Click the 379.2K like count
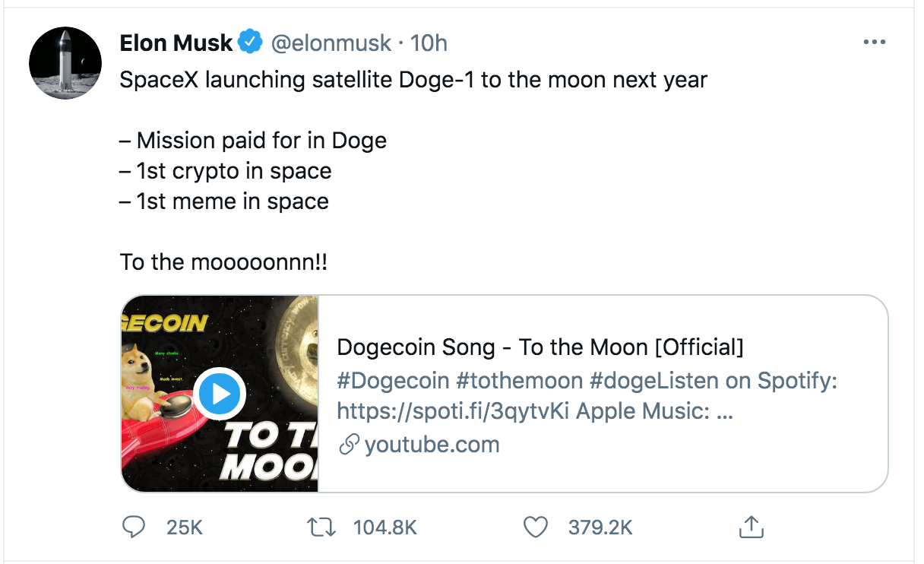 pyautogui.click(x=600, y=527)
